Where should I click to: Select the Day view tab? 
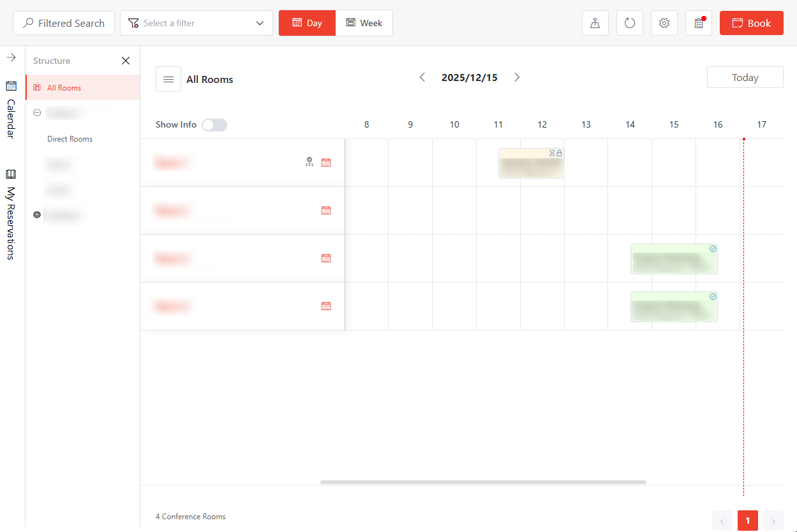[x=307, y=22]
